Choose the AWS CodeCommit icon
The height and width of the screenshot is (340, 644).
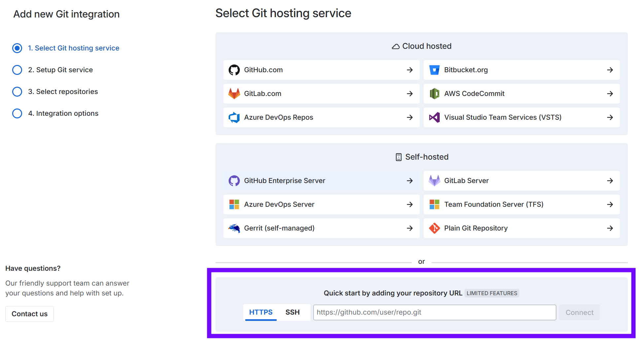[x=434, y=94]
